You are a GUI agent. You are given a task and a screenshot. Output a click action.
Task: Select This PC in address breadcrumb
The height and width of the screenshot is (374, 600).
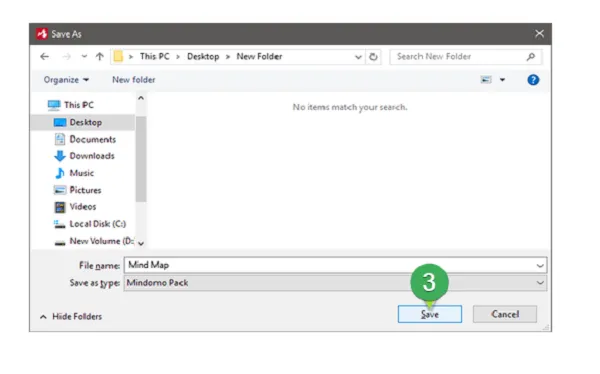click(155, 57)
